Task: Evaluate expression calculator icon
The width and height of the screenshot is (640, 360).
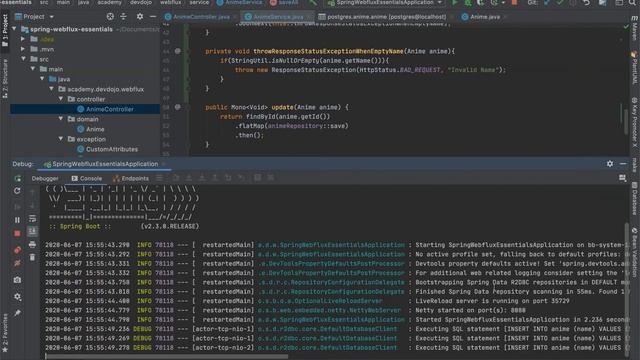Action: (x=257, y=178)
